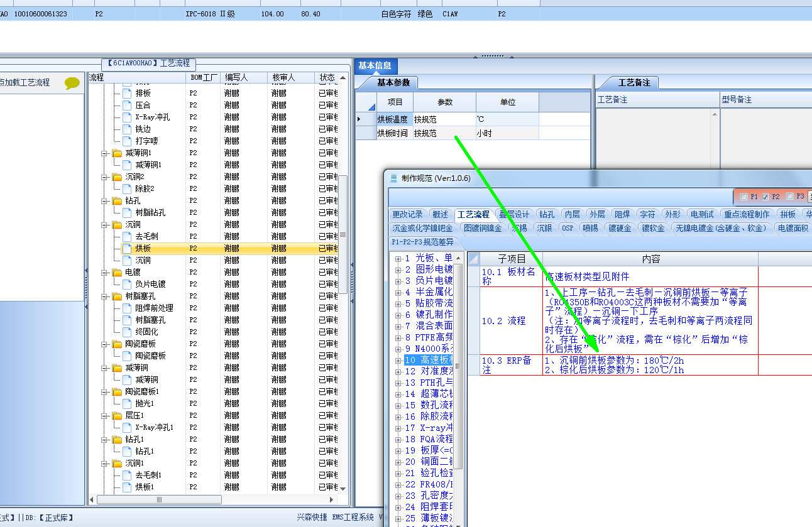Tick the P3 checkbox in 制作规范
The image size is (812, 527).
click(x=789, y=197)
